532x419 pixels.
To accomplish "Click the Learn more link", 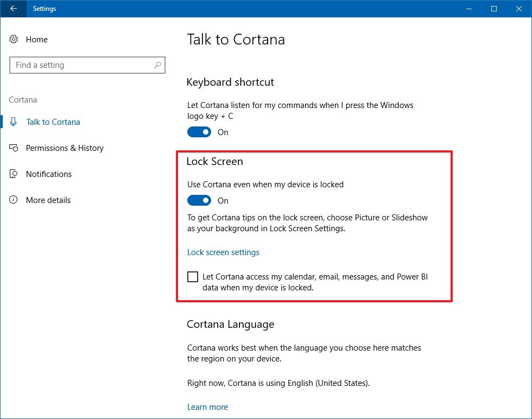I will [207, 407].
